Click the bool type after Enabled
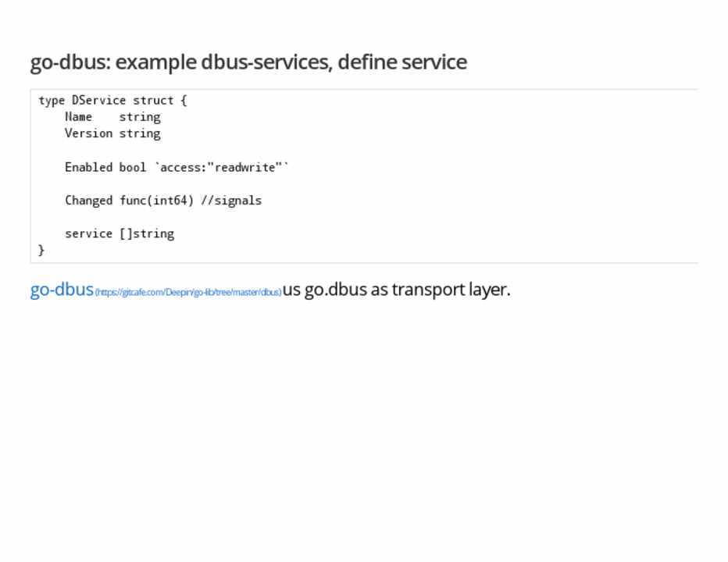 click(x=133, y=167)
